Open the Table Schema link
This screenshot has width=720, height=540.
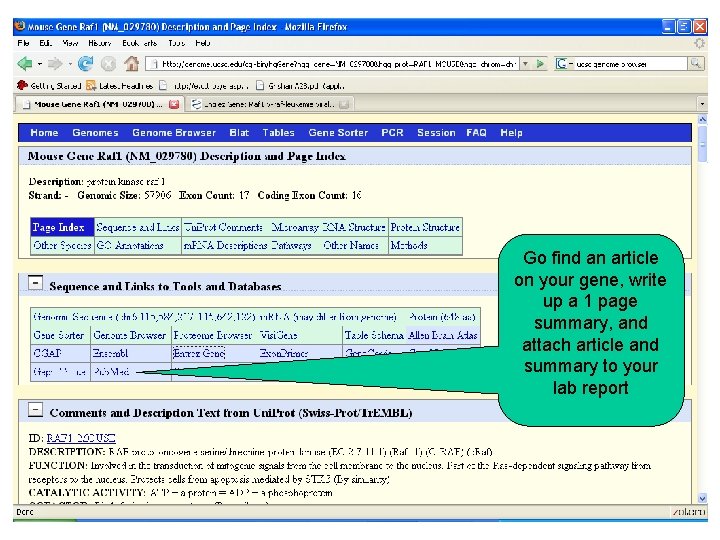(374, 335)
